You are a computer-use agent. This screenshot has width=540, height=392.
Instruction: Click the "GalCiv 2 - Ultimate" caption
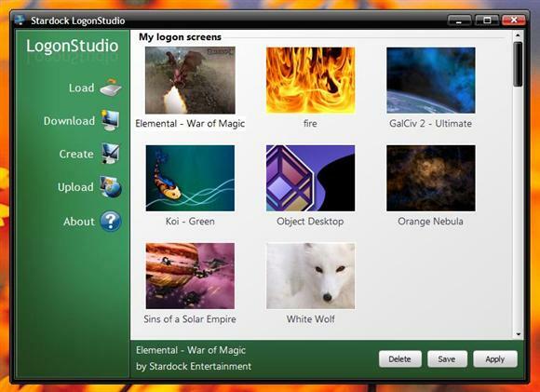click(430, 123)
